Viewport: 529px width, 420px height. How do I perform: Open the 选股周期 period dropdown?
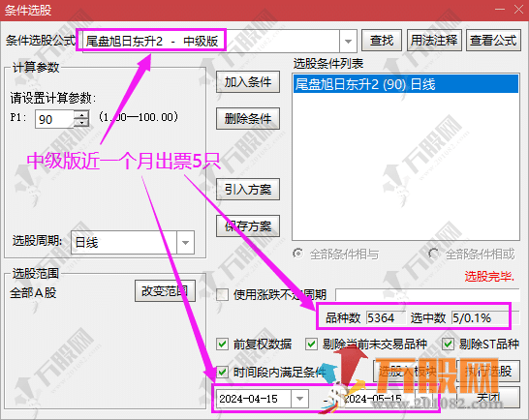coord(185,242)
